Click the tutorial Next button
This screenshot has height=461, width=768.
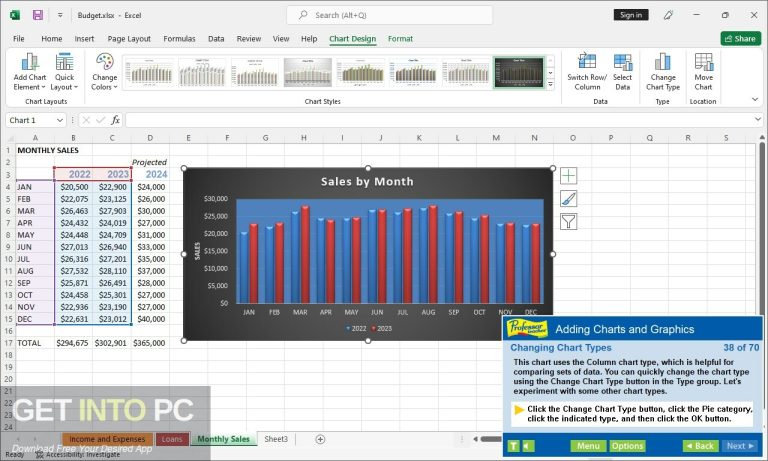coord(740,446)
